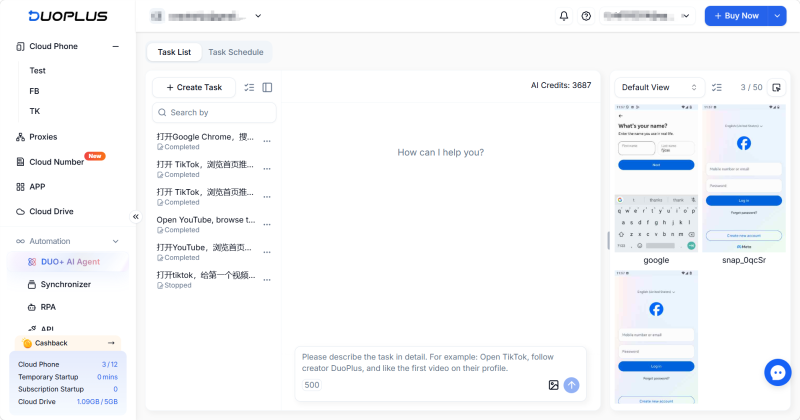Open the Default View dropdown
800x420 pixels.
tap(659, 88)
